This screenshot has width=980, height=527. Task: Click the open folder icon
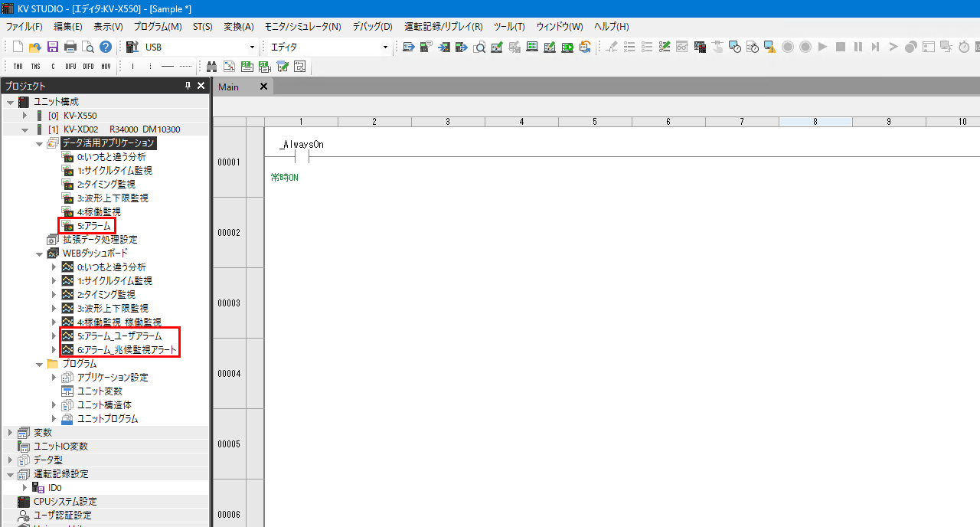tap(35, 47)
